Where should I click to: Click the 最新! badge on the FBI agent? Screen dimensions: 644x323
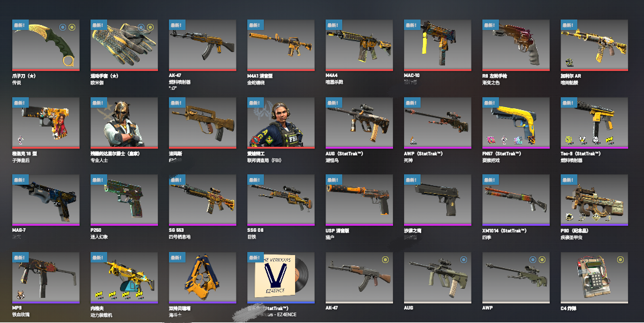[x=255, y=103]
